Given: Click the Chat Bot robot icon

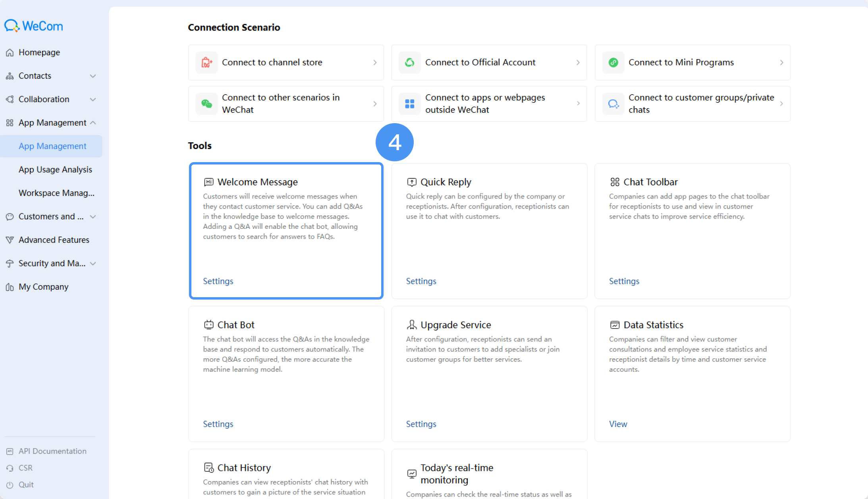Looking at the screenshot, I should click(x=209, y=325).
